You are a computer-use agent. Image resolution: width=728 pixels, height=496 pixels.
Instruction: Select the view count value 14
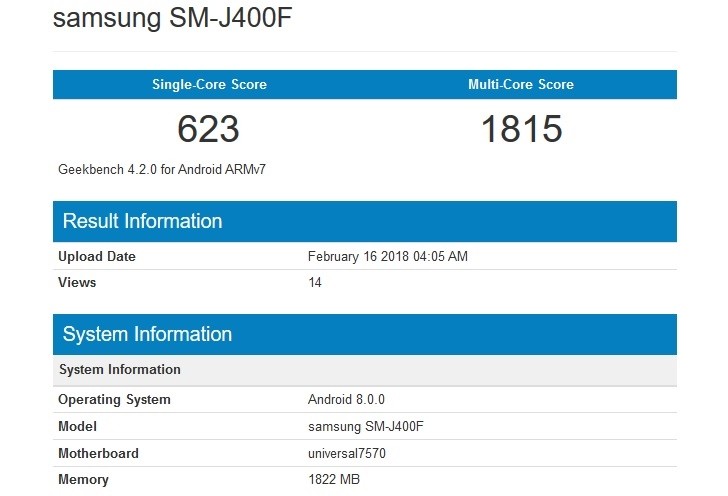[x=315, y=283]
